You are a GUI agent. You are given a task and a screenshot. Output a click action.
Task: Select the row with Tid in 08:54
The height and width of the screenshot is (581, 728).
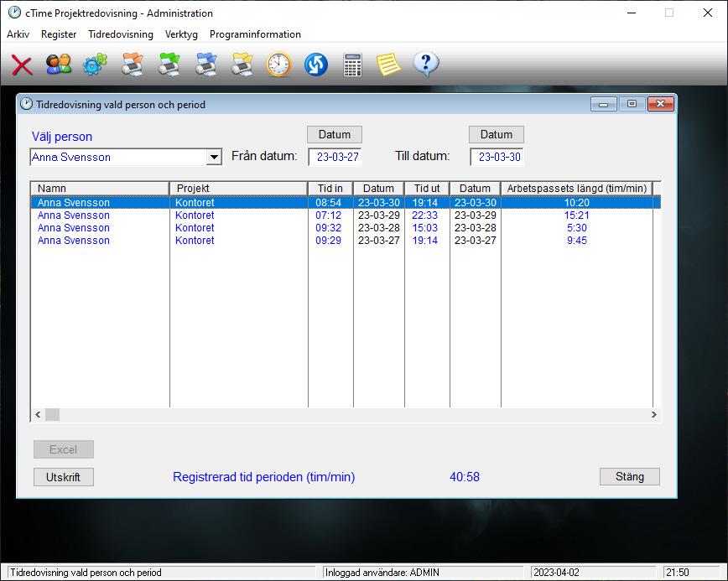[x=346, y=202]
